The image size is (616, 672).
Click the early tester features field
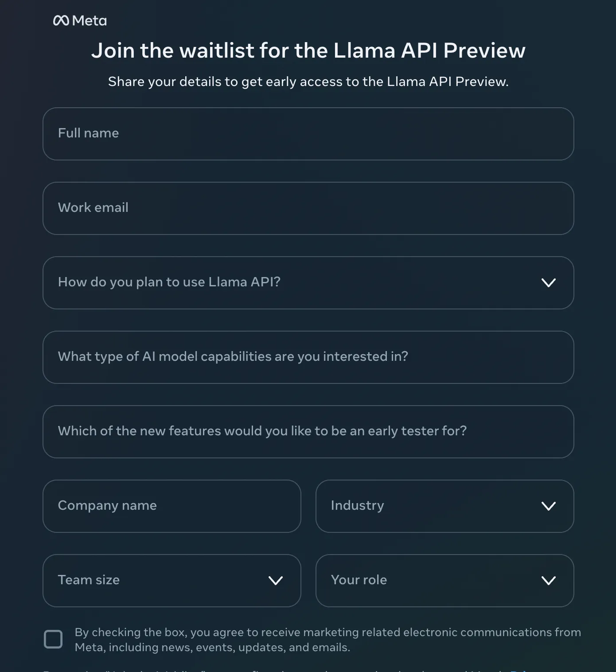coord(308,432)
